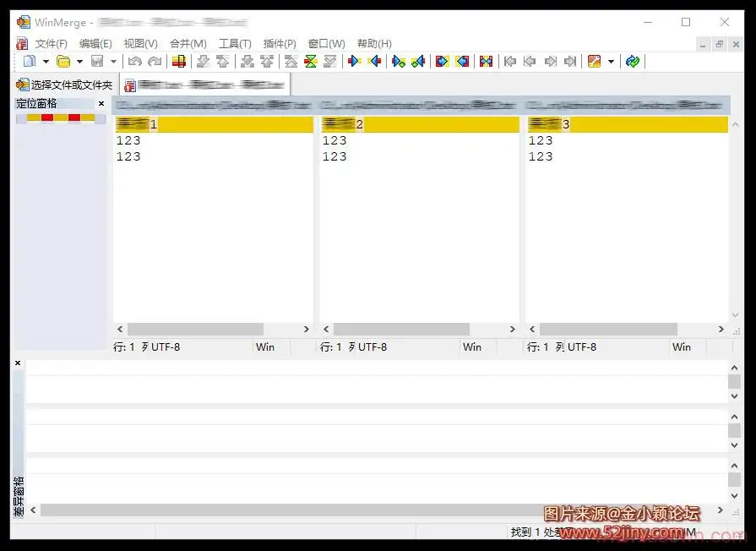Open the 文件(F) menu
The height and width of the screenshot is (551, 756).
click(51, 43)
